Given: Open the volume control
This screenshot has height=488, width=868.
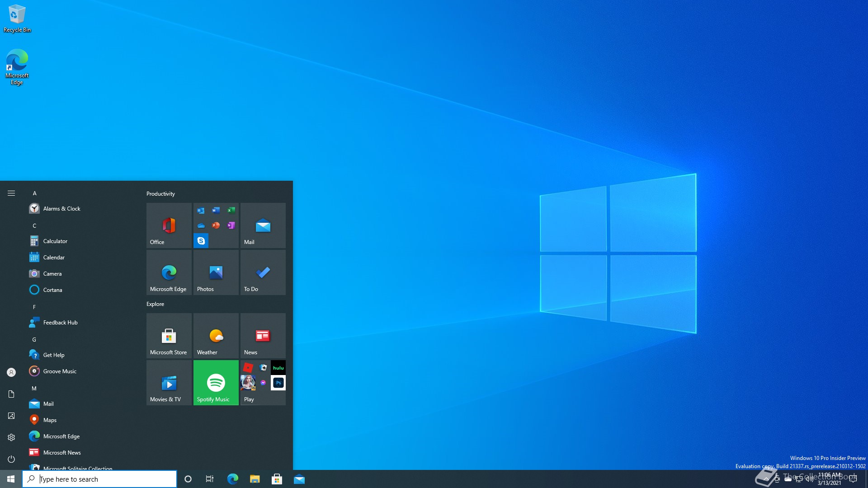Looking at the screenshot, I should click(809, 479).
